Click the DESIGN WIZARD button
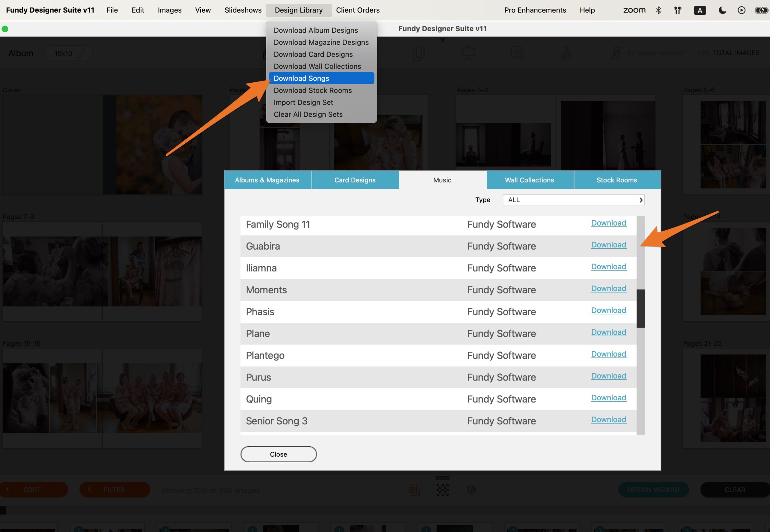Image resolution: width=770 pixels, height=532 pixels. point(653,489)
